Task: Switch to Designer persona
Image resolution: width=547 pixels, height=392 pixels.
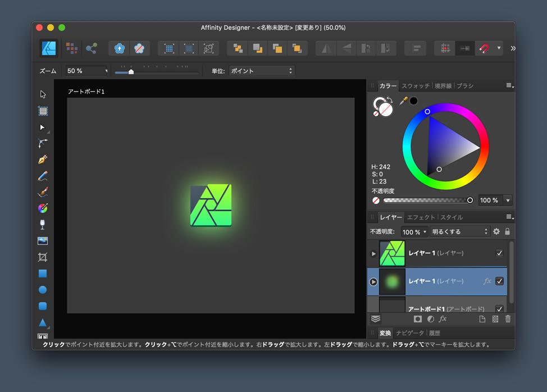Action: [49, 48]
